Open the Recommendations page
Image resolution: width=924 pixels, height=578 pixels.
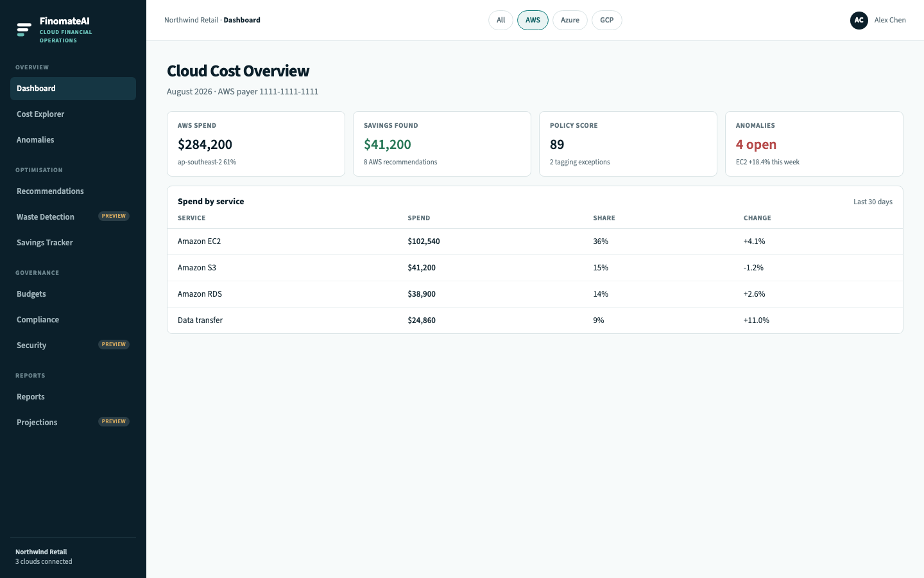tap(73, 191)
